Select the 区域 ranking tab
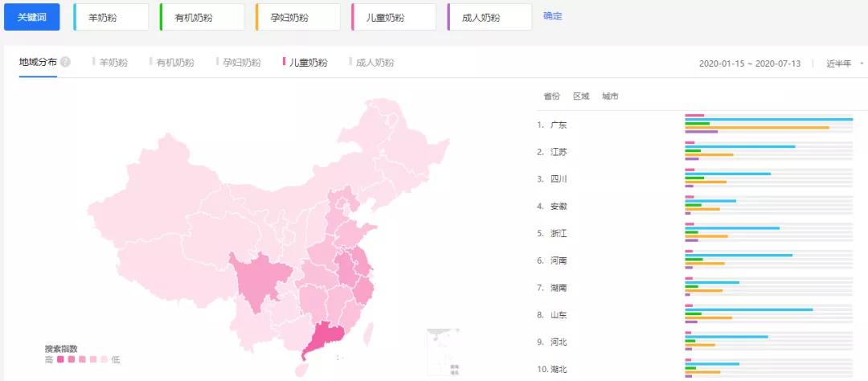 (581, 96)
